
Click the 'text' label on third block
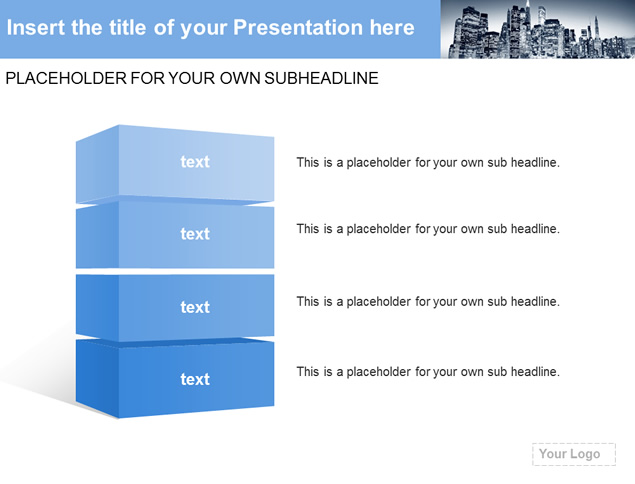(x=195, y=307)
